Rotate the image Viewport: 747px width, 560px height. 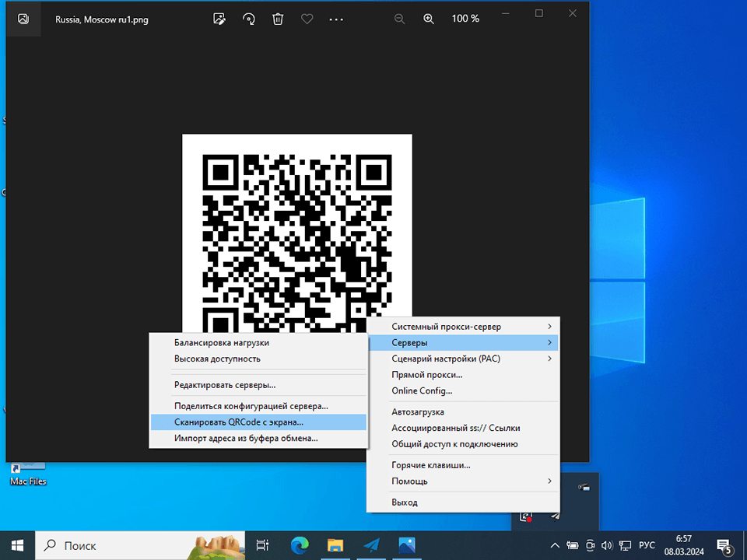(249, 19)
